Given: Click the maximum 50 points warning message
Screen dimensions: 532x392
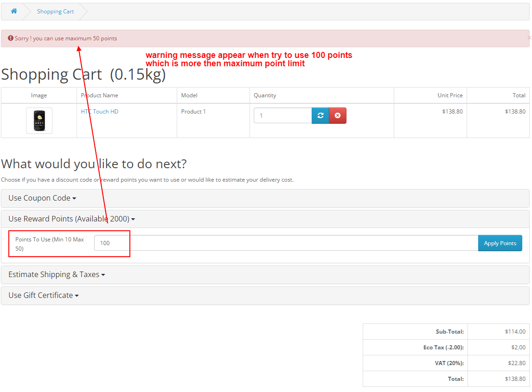Looking at the screenshot, I should pos(66,38).
